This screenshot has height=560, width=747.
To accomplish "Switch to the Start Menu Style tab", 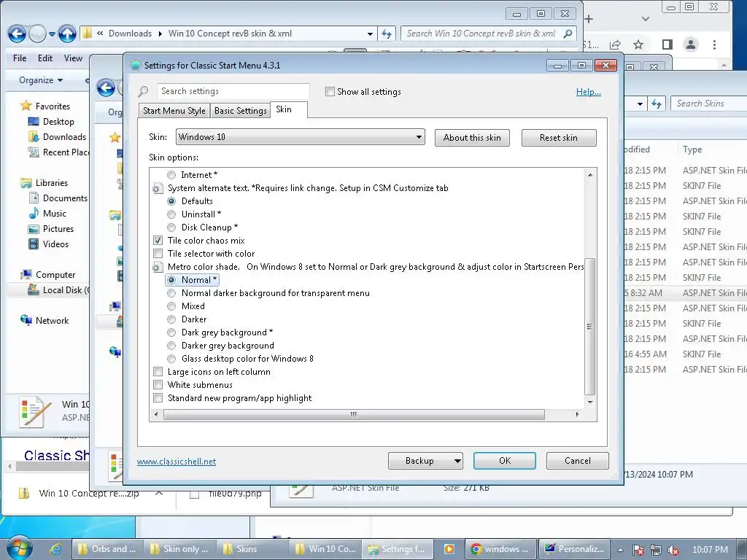I will tap(174, 111).
